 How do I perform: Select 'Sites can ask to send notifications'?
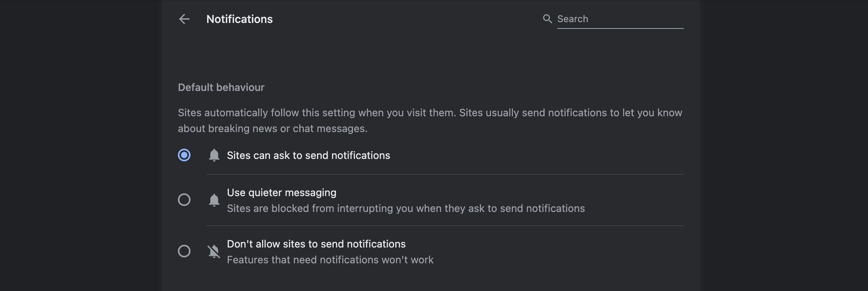tap(184, 155)
